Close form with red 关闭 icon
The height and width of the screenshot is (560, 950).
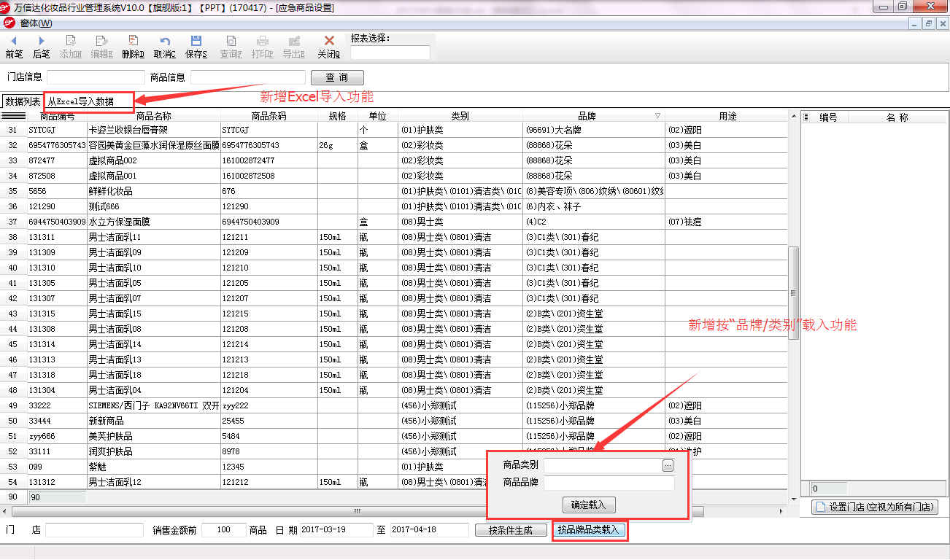[329, 47]
